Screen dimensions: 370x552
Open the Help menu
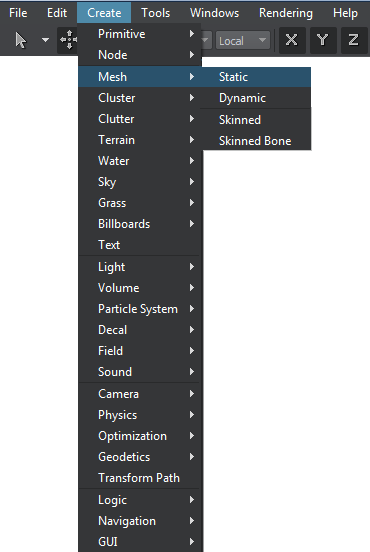345,13
